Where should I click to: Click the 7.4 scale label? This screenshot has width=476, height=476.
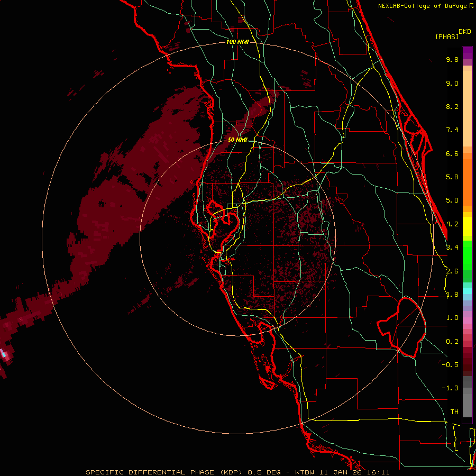[x=452, y=130]
